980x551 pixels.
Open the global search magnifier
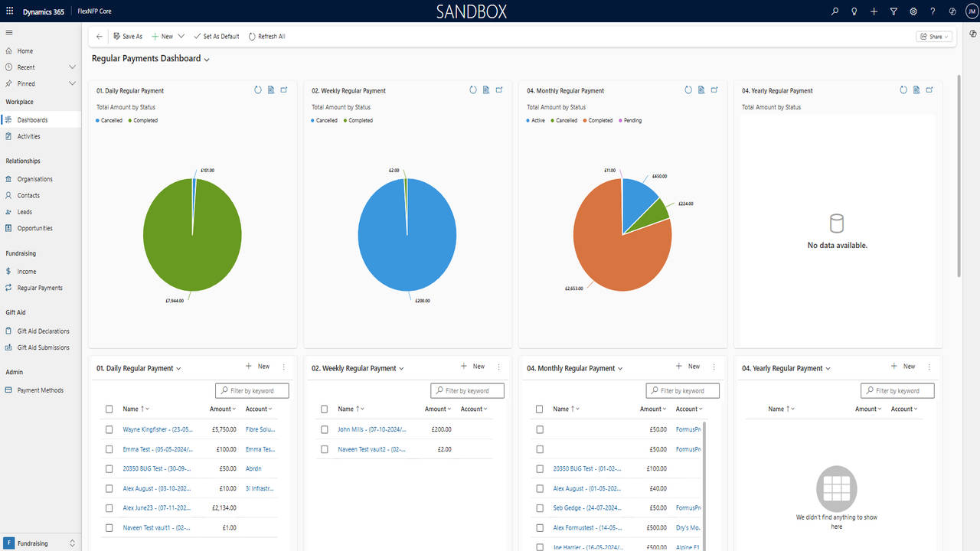[x=835, y=11]
